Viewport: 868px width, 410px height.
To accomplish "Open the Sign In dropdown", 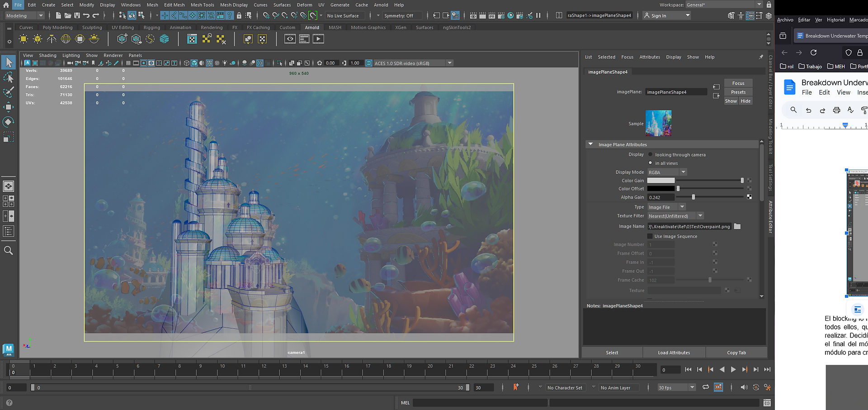I will 667,15.
